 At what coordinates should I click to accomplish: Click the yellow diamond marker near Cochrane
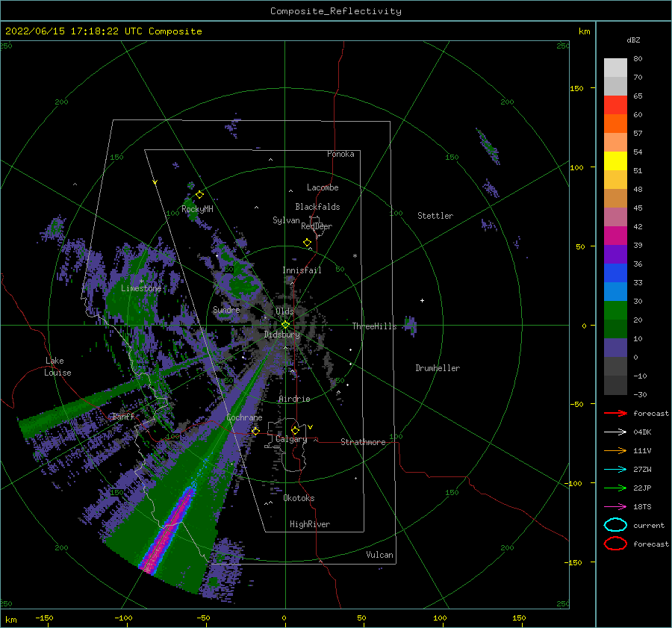(255, 431)
